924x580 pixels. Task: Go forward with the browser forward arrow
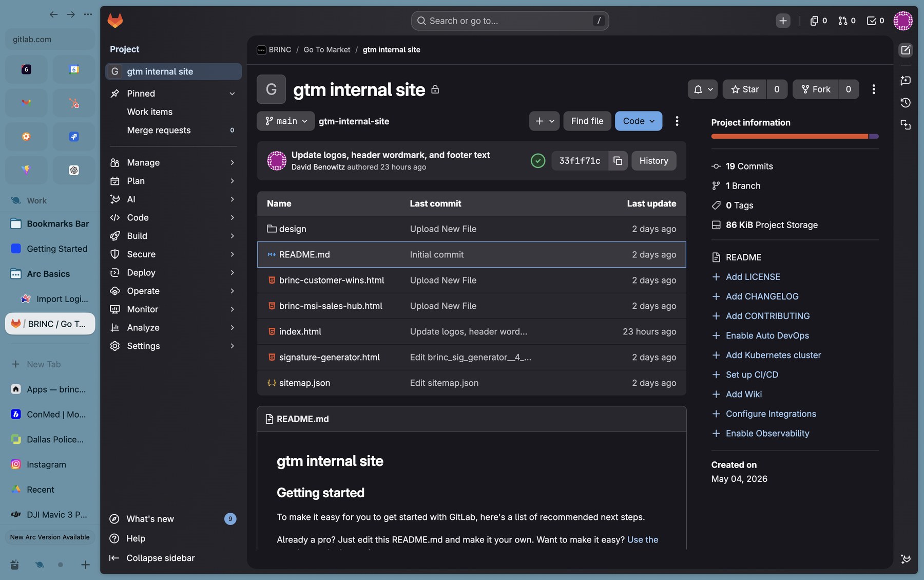[71, 14]
